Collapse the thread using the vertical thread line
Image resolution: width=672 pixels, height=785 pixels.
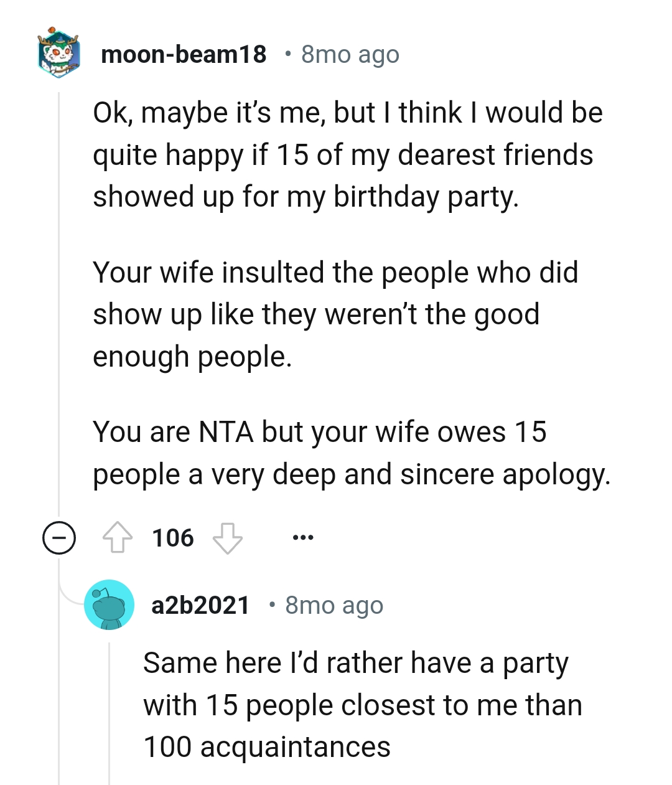pos(59,311)
